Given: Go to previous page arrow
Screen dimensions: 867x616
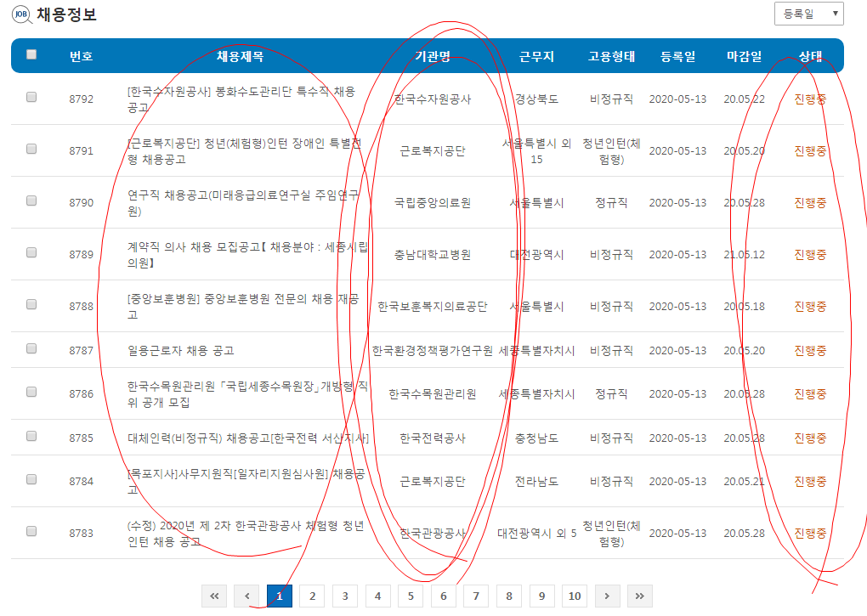Looking at the screenshot, I should [x=247, y=596].
